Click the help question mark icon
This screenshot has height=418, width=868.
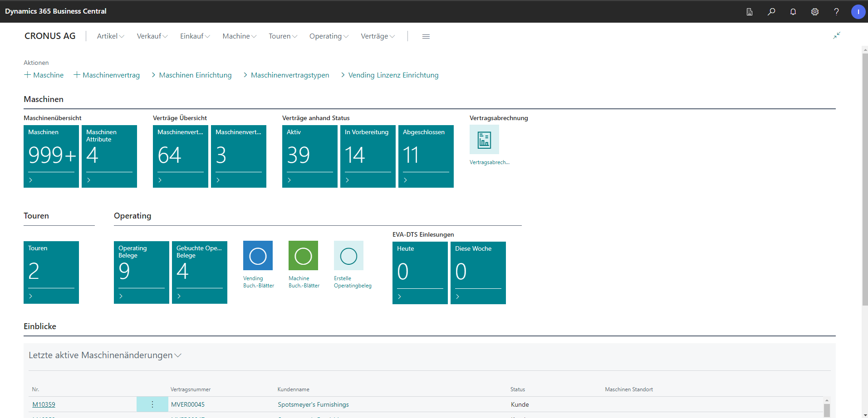pyautogui.click(x=836, y=12)
